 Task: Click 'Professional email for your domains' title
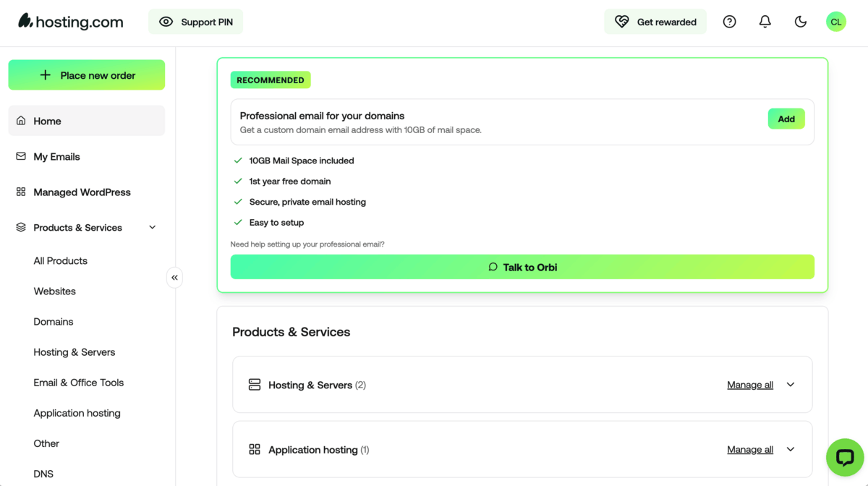322,116
